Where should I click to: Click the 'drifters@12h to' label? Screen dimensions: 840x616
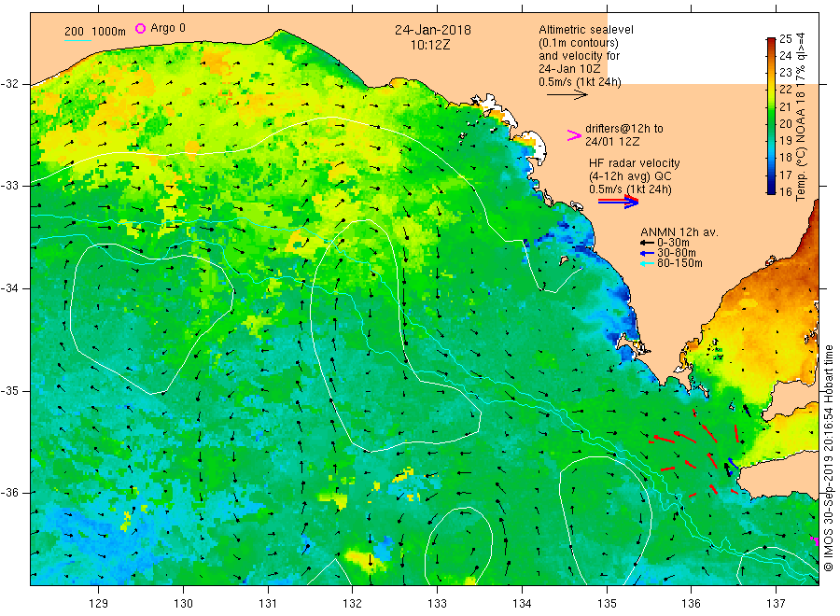pos(624,129)
